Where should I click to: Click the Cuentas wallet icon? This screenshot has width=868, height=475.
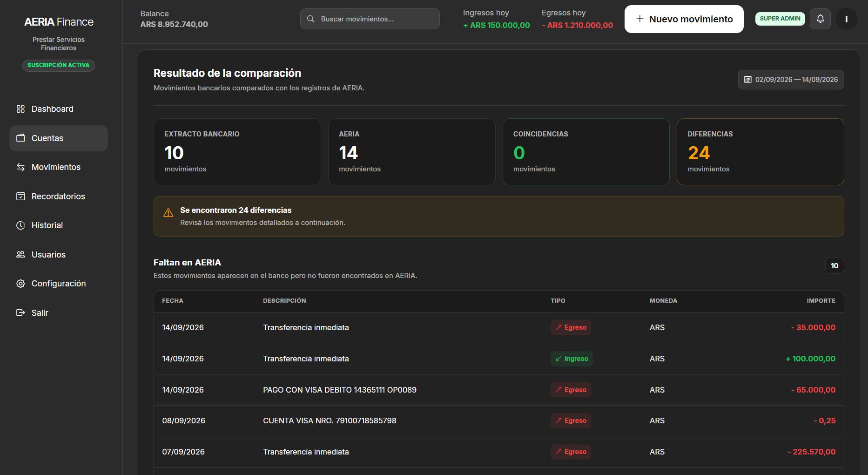point(20,138)
